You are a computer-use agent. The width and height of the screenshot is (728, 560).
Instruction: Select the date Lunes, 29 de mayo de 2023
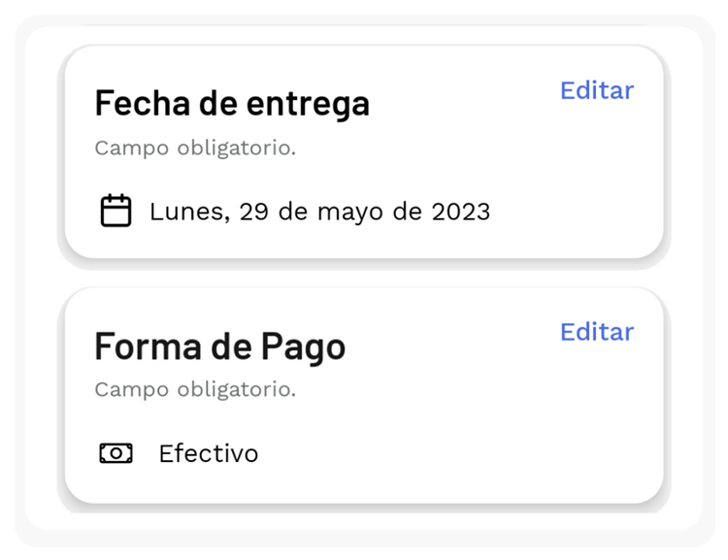(x=319, y=212)
